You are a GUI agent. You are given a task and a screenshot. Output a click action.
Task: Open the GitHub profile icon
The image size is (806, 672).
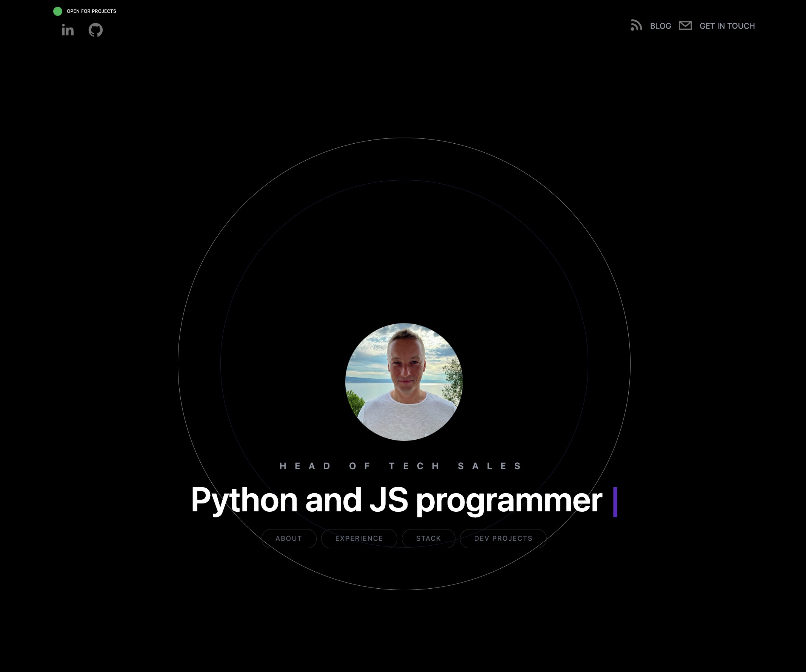[95, 30]
